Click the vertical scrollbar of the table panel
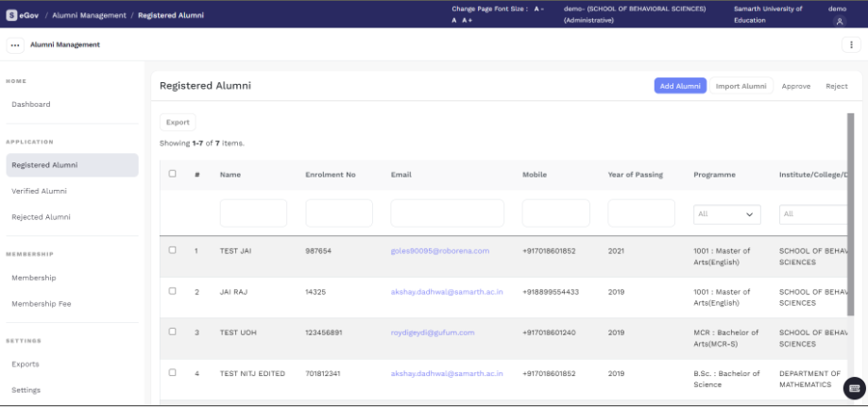 tap(850, 214)
